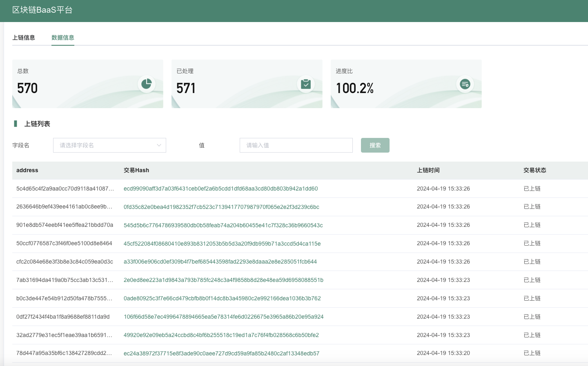Click the 交易Hash column header
This screenshot has width=588, height=366.
136,170
